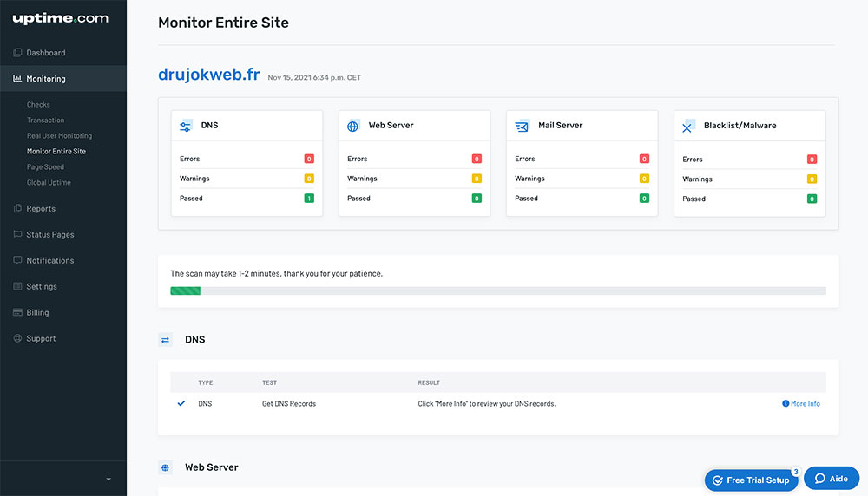Click the DNS section arrows icon

(166, 340)
